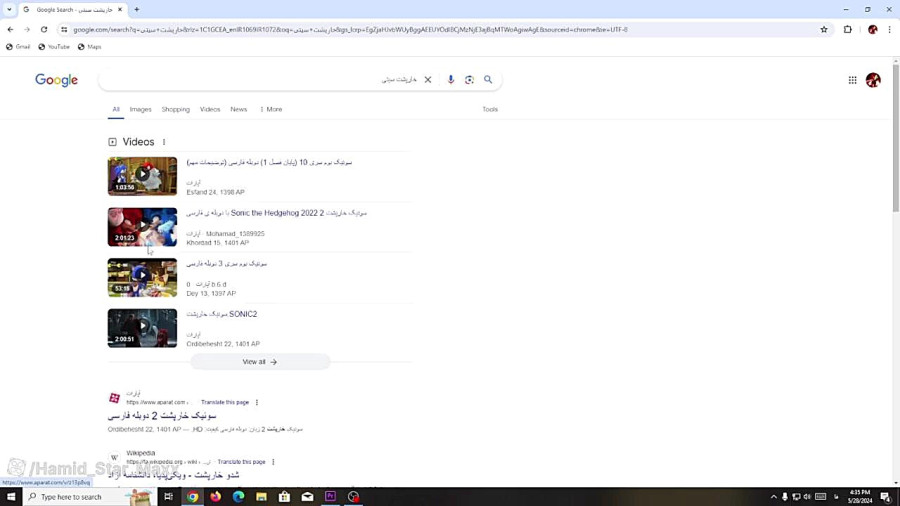Screen dimensions: 900x506
Task: Select the Google Search browser tab
Action: pyautogui.click(x=72, y=10)
